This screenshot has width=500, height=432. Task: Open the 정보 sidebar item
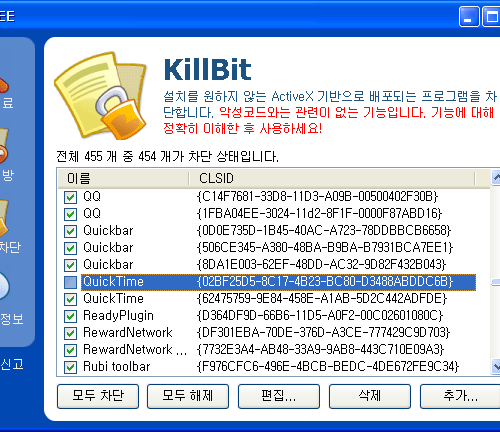pos(11,319)
